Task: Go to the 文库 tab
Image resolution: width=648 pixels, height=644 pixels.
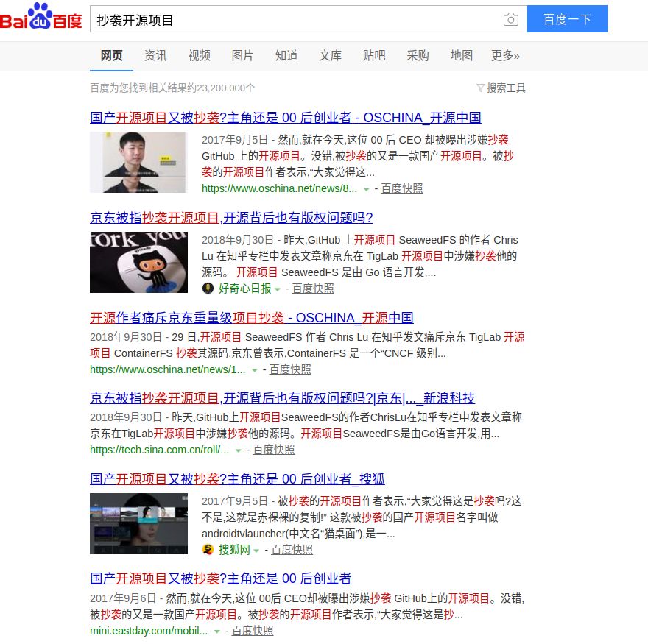Action: (x=330, y=55)
